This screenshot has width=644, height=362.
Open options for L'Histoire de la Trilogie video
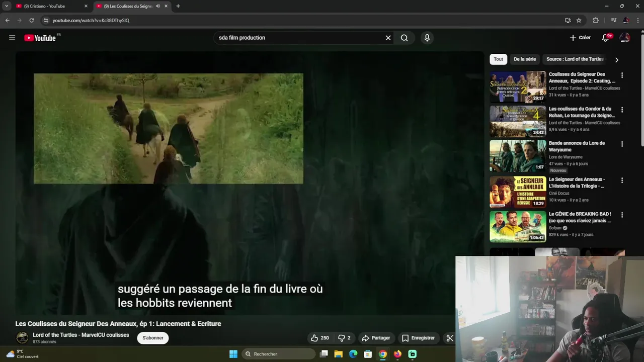tap(622, 180)
